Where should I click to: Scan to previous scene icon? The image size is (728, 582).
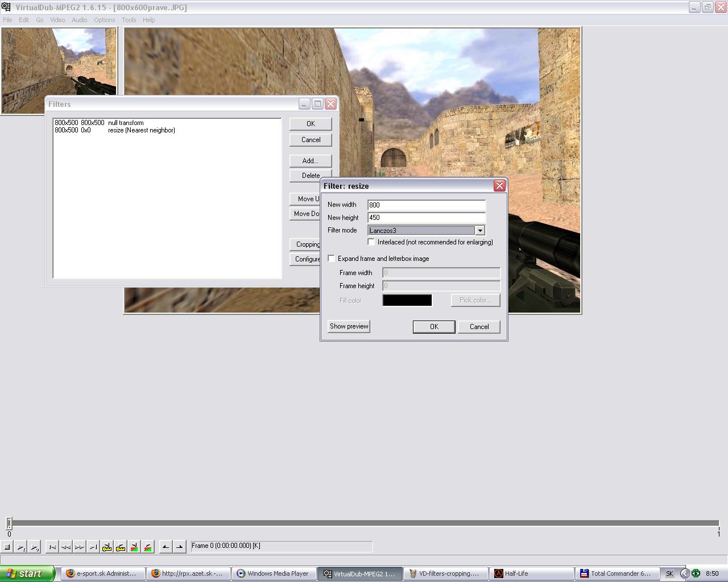[134, 547]
